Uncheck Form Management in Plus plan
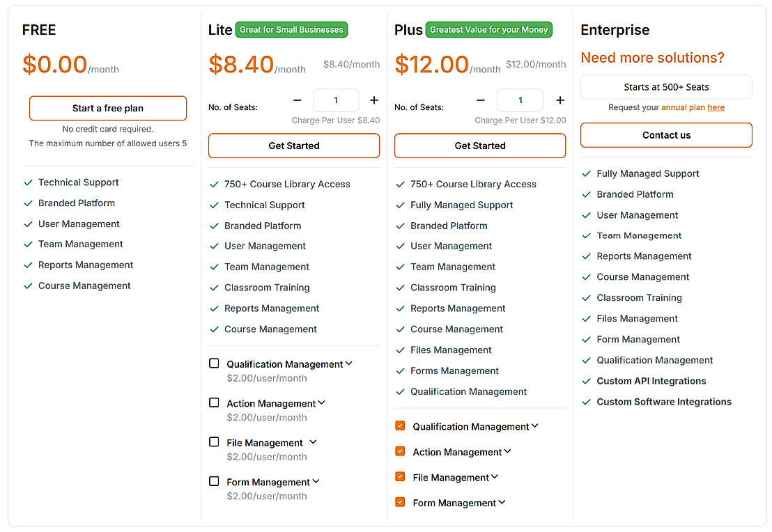The width and height of the screenshot is (772, 532). pyautogui.click(x=400, y=502)
